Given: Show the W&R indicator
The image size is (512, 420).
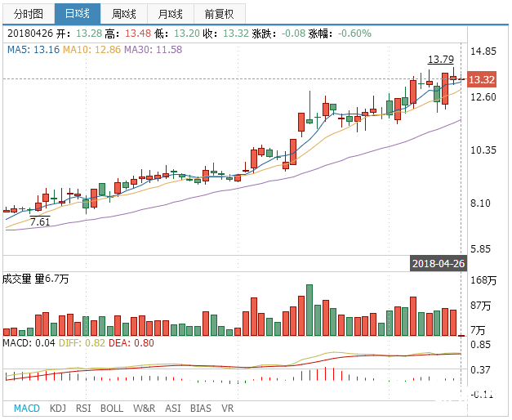Looking at the screenshot, I should [x=144, y=409].
